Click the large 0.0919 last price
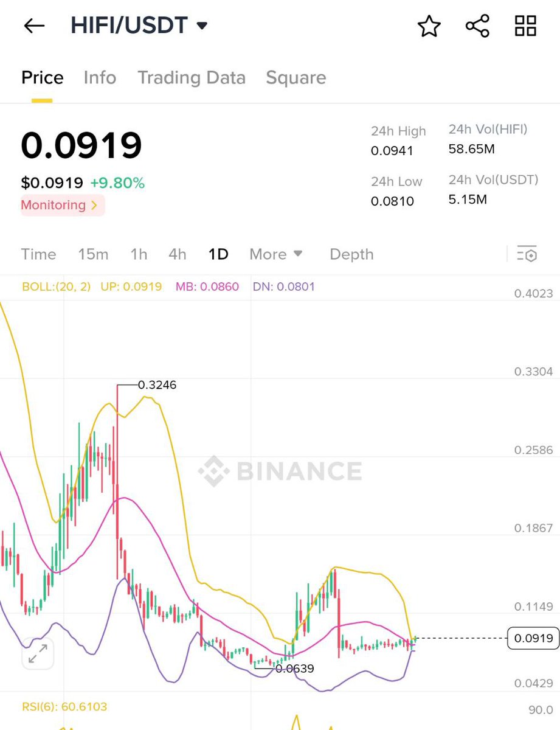The width and height of the screenshot is (560, 730). click(x=81, y=145)
